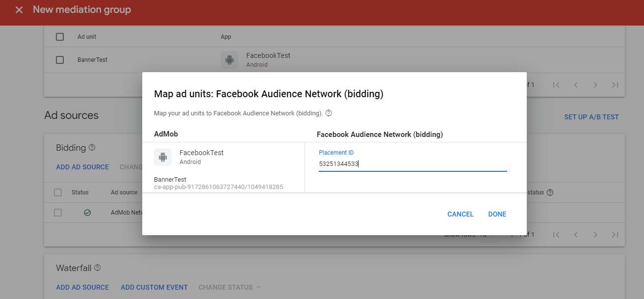644x299 pixels.
Task: Click the Ad sources section heading
Action: coord(71,115)
